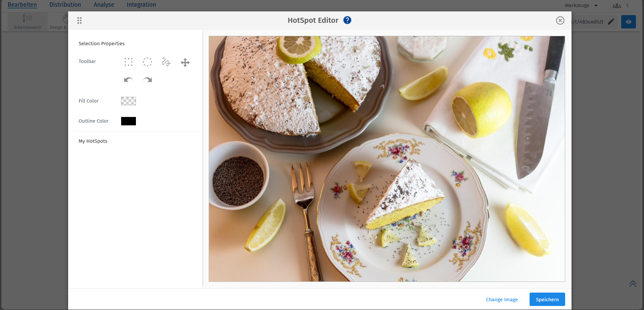Open the Analyse tab
The image size is (644, 310).
click(x=104, y=5)
